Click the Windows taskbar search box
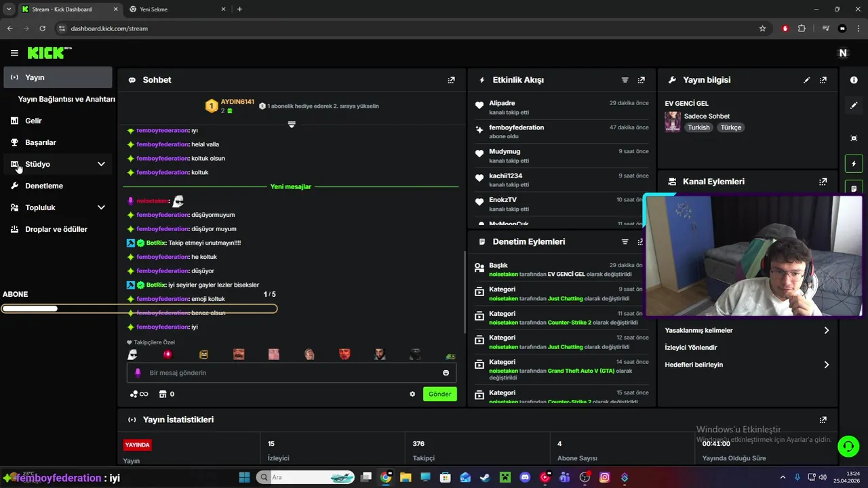The width and height of the screenshot is (868, 488). click(307, 477)
